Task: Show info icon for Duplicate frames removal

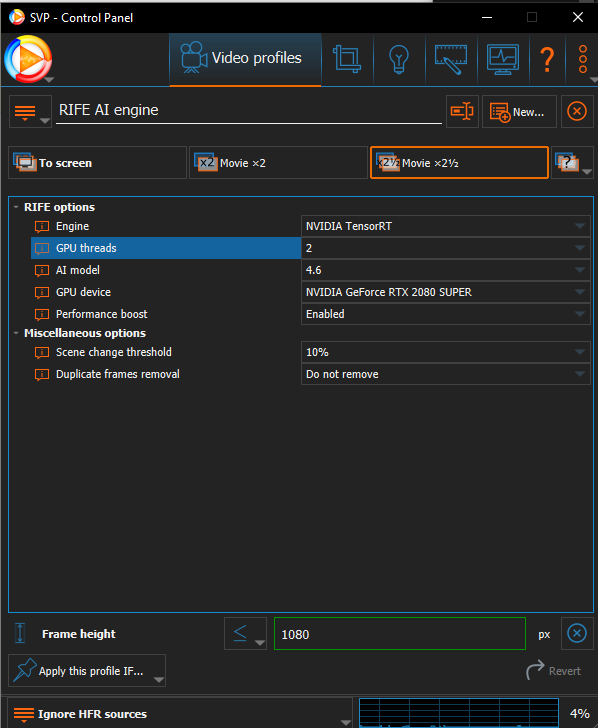Action: coord(42,374)
